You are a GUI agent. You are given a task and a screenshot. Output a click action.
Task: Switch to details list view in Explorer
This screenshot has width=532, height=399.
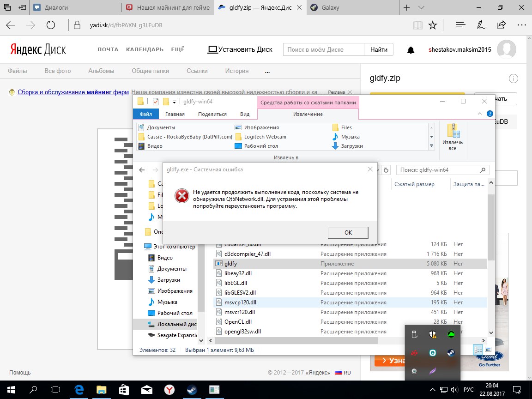click(478, 350)
